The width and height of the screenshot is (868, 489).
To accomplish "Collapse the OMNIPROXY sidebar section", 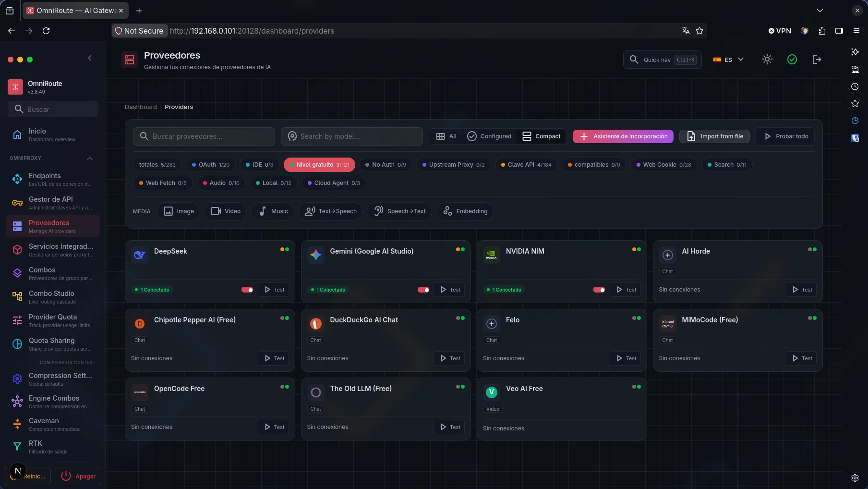I will 90,159.
